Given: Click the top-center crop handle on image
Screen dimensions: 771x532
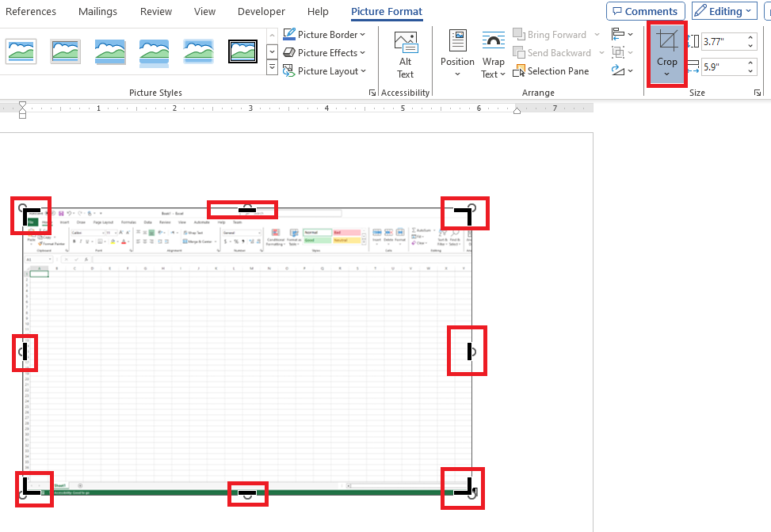Looking at the screenshot, I should coord(246,210).
